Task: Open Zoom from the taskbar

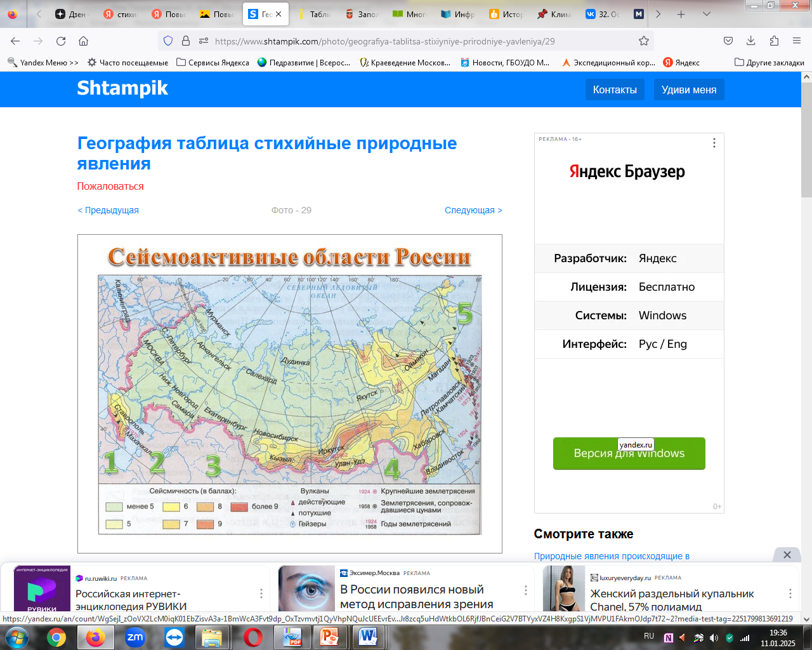Action: tap(135, 637)
